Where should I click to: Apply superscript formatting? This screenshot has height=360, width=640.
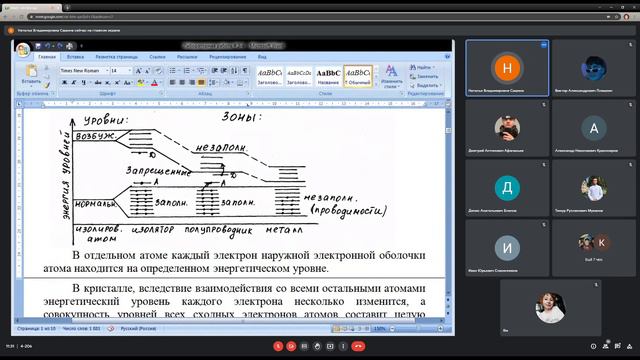pos(117,82)
